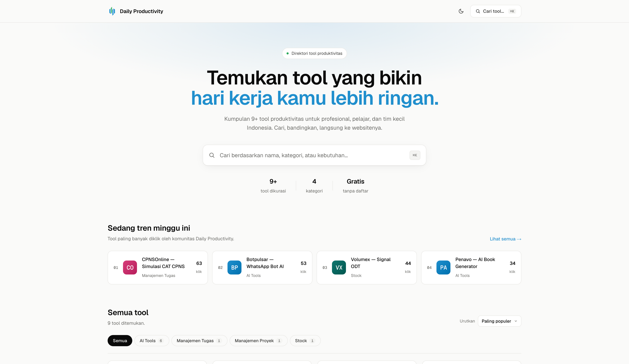Open Botpulsar — WhatsApp Bot AI title
Image resolution: width=629 pixels, height=364 pixels.
[x=265, y=263]
